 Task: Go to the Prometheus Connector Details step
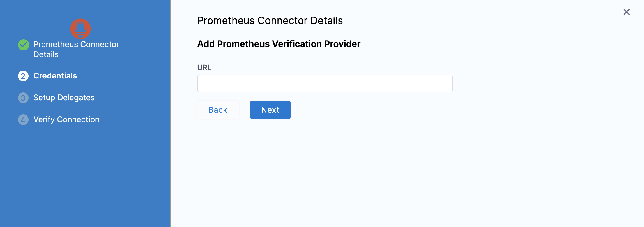(76, 49)
